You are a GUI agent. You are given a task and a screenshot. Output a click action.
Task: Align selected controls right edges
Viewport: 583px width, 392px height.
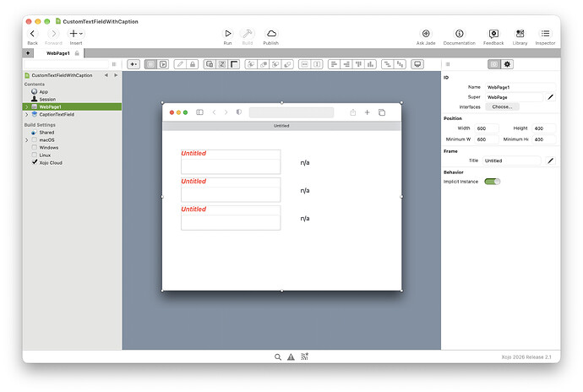346,64
